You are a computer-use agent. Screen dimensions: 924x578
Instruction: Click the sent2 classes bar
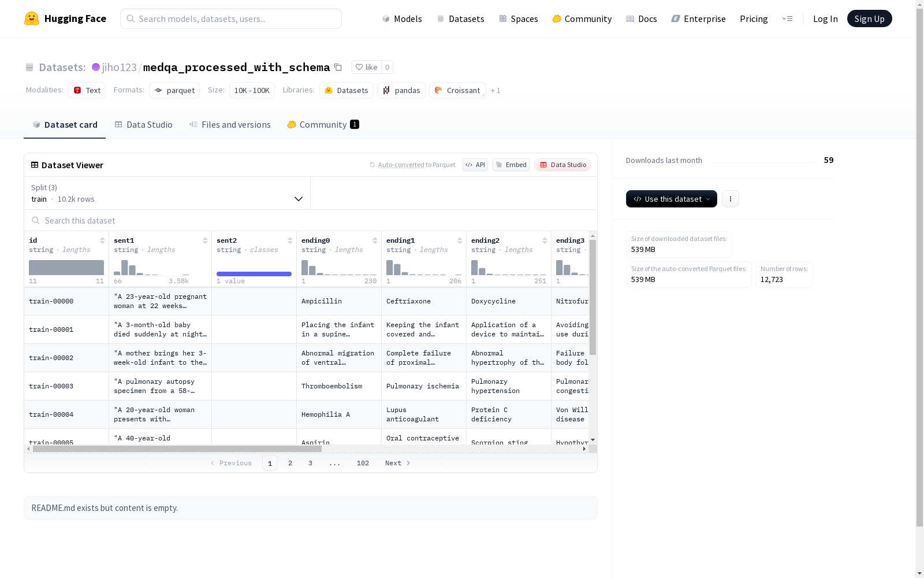point(254,274)
